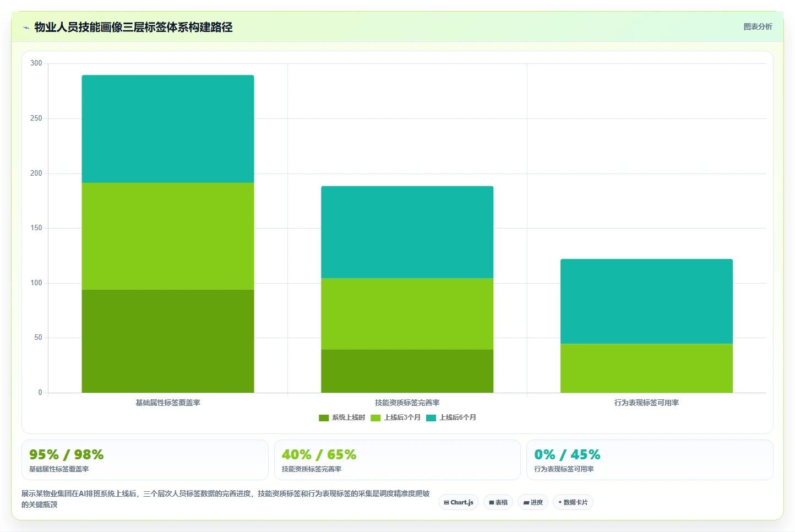Select the 40% / 65% stat card
The image size is (795, 532).
(x=397, y=460)
